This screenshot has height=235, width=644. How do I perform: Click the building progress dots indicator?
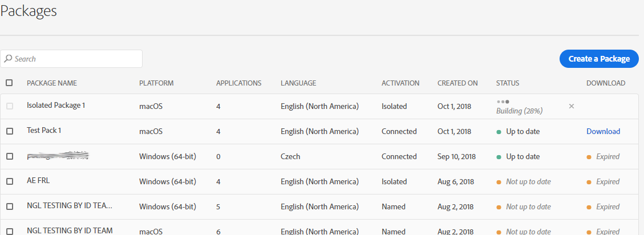tap(503, 101)
